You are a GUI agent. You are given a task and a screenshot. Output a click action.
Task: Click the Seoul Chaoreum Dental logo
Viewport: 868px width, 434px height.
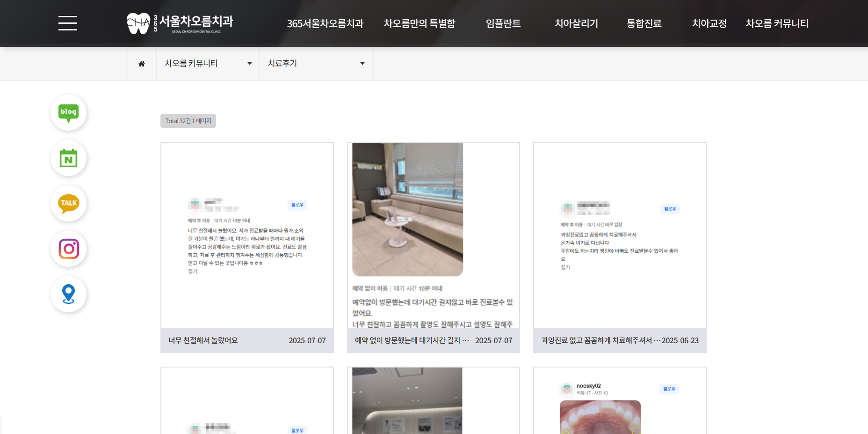pos(180,23)
